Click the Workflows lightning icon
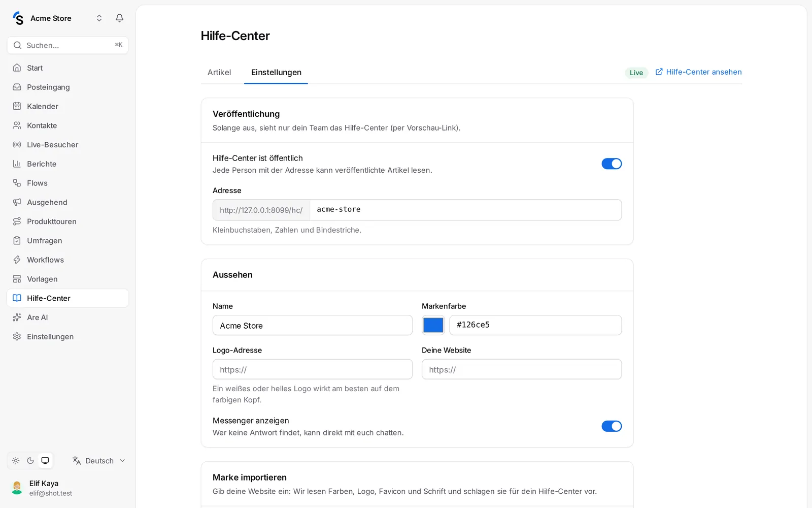Image resolution: width=812 pixels, height=508 pixels. tap(17, 260)
